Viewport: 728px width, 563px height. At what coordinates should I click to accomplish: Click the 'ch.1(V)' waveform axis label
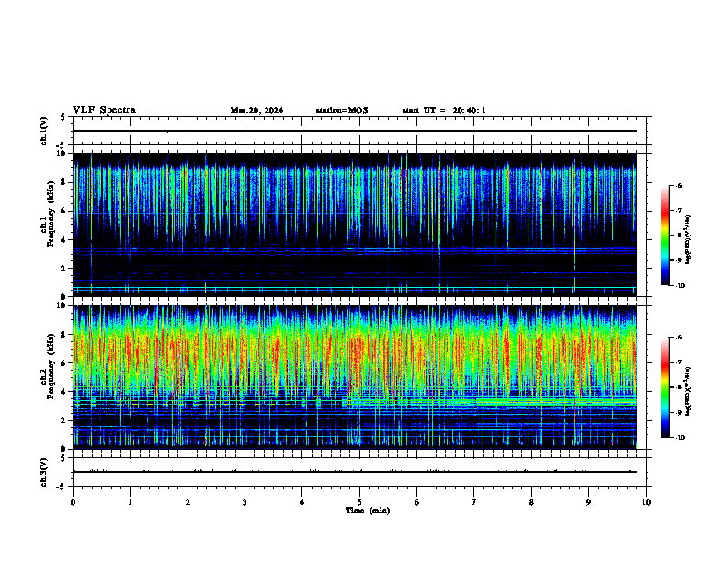click(43, 131)
